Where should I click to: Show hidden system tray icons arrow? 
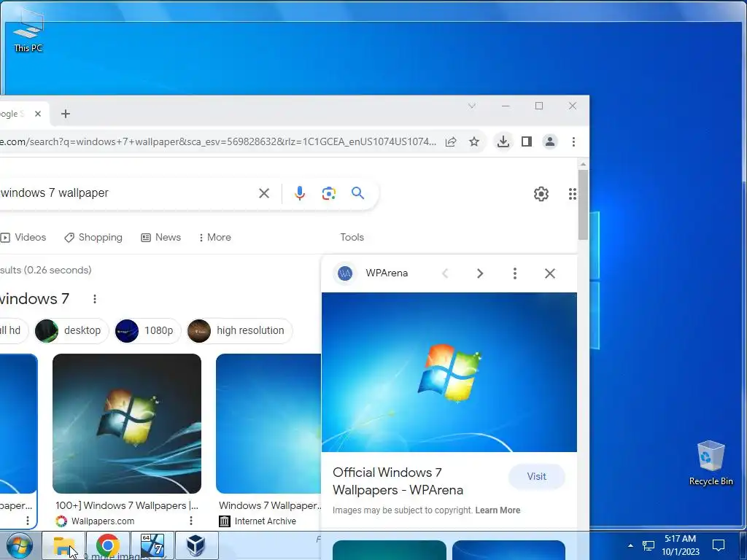click(630, 545)
